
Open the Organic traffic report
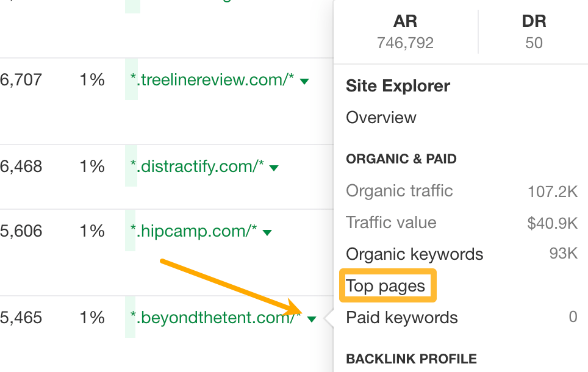[x=399, y=190]
